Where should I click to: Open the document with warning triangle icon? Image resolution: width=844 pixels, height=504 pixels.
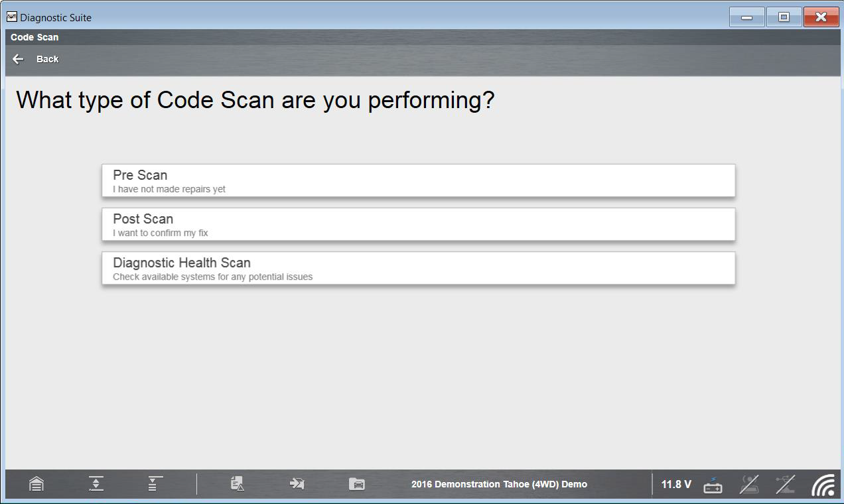[238, 484]
